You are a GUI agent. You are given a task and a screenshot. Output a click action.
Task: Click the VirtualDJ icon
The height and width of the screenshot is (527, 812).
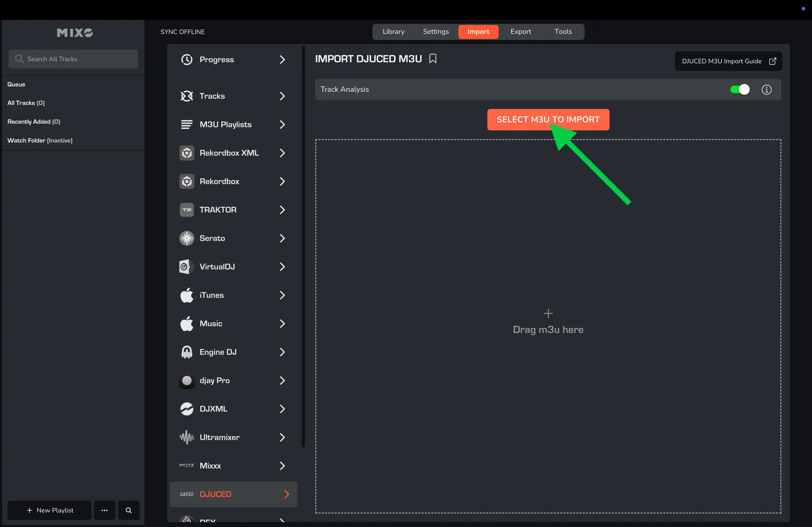click(x=185, y=267)
